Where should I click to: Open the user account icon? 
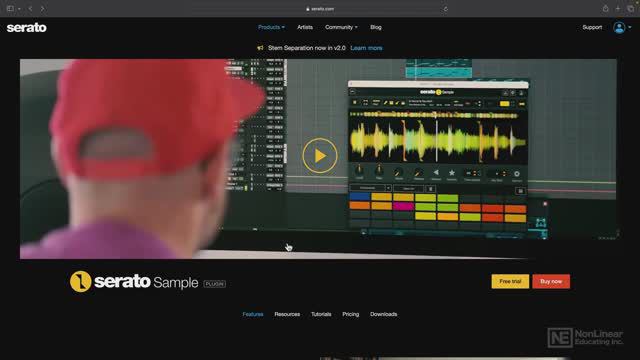(619, 27)
